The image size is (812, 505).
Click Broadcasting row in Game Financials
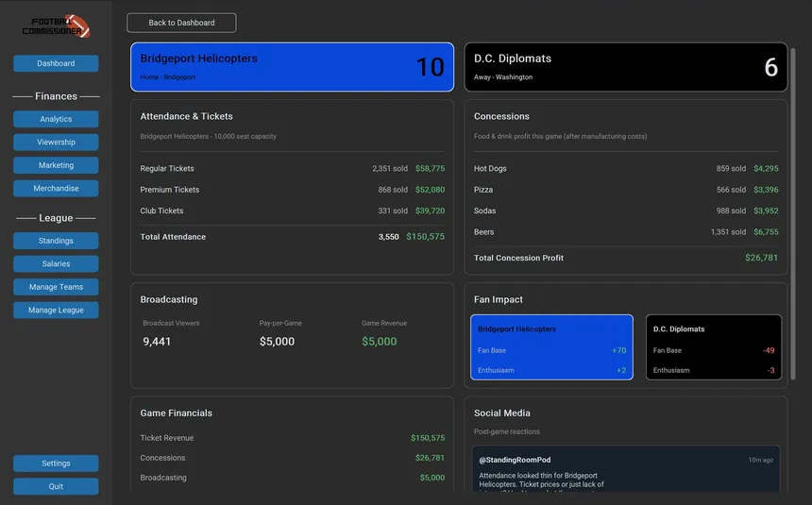coord(292,478)
